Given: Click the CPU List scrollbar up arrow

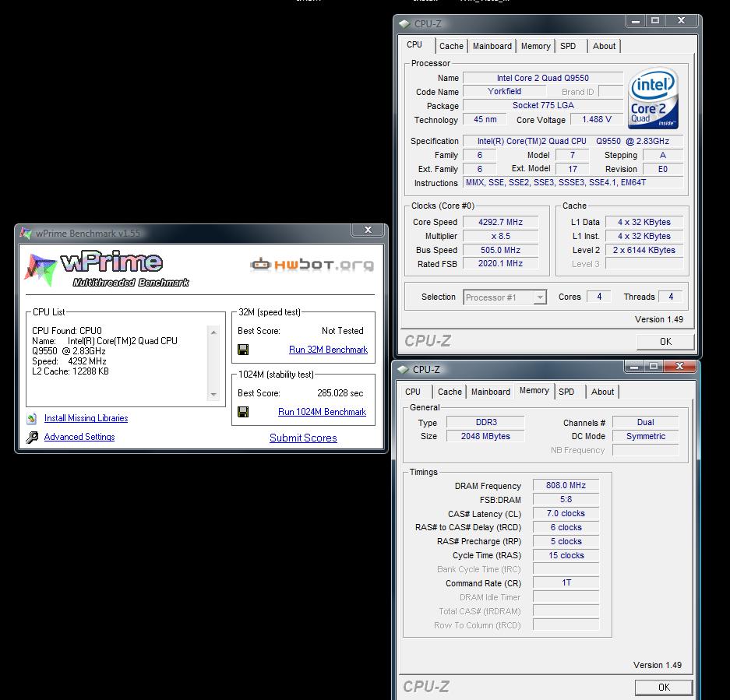Looking at the screenshot, I should pos(213,332).
